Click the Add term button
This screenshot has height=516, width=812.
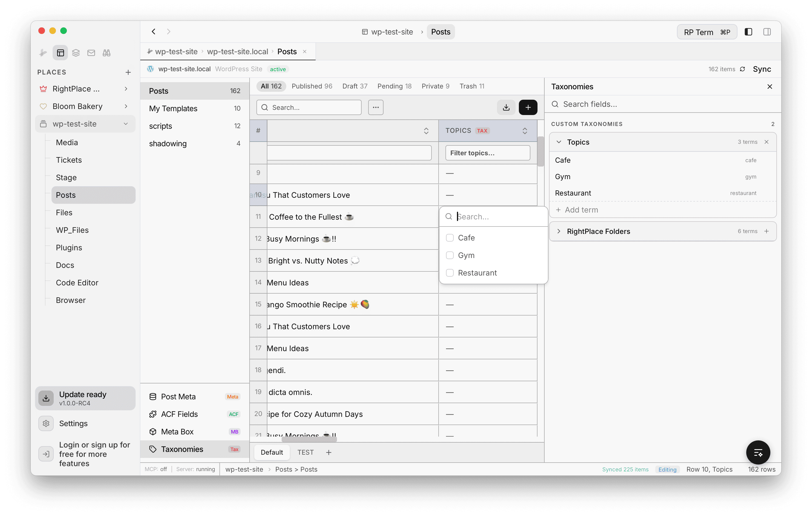tap(577, 210)
